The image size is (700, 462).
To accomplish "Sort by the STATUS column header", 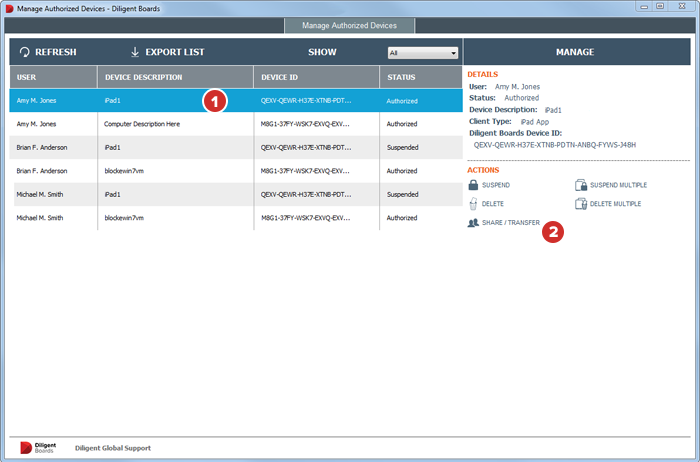I will 421,77.
